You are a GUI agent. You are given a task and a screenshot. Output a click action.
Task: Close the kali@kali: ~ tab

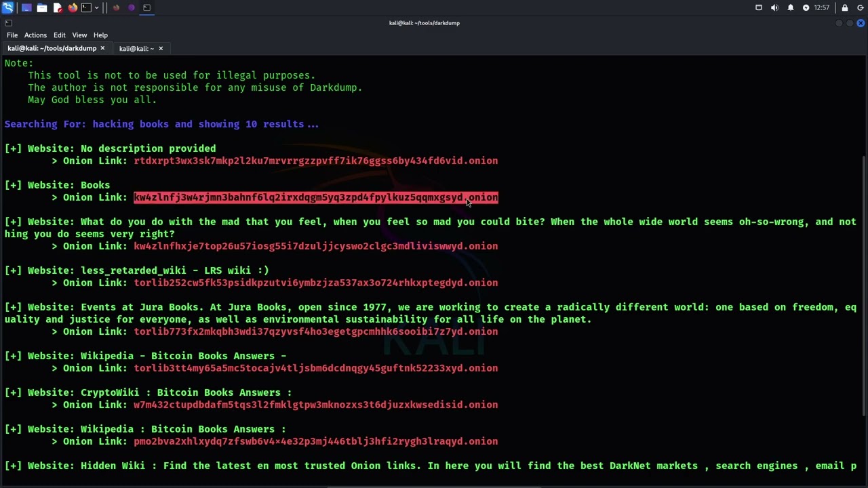[161, 49]
